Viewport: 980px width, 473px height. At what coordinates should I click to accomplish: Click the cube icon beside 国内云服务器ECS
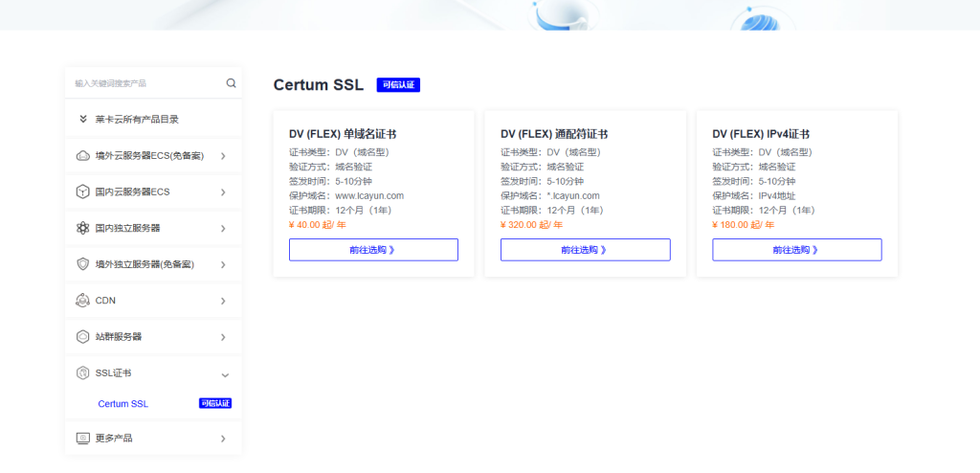pos(82,191)
